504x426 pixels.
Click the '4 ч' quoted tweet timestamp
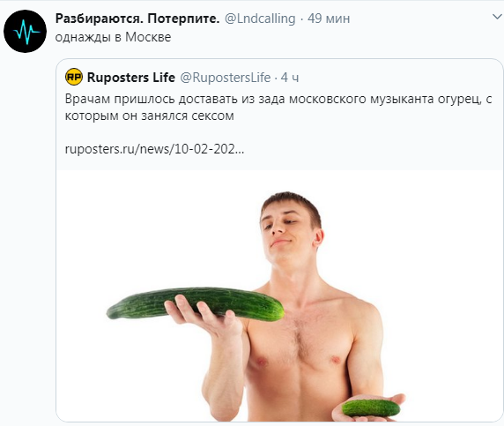[x=290, y=78]
